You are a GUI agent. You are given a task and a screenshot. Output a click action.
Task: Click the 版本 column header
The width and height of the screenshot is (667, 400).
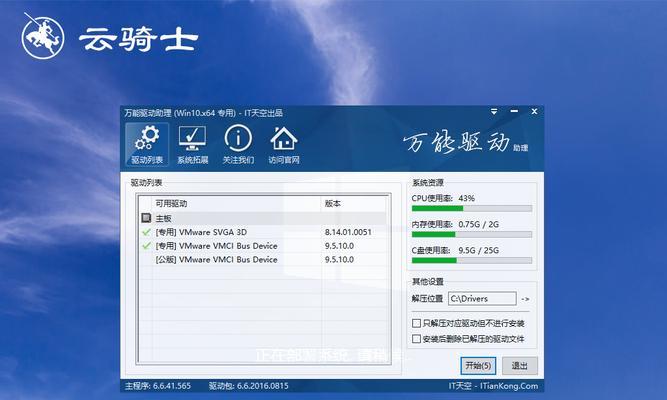coord(333,203)
